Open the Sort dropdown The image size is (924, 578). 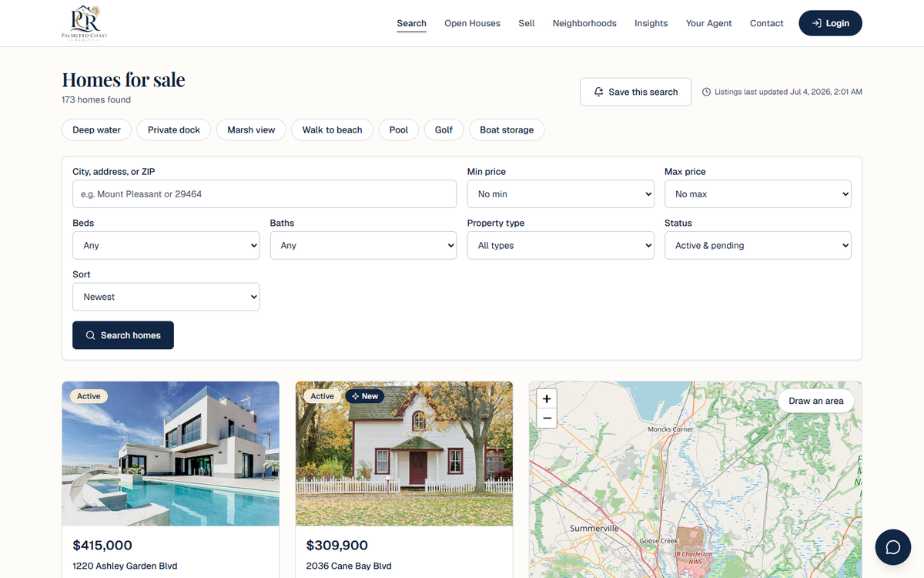166,297
